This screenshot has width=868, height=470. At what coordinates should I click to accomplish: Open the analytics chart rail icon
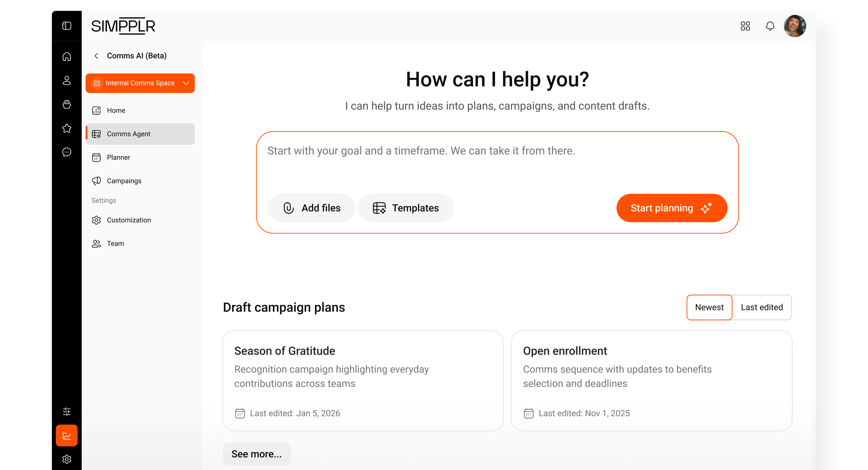click(67, 435)
